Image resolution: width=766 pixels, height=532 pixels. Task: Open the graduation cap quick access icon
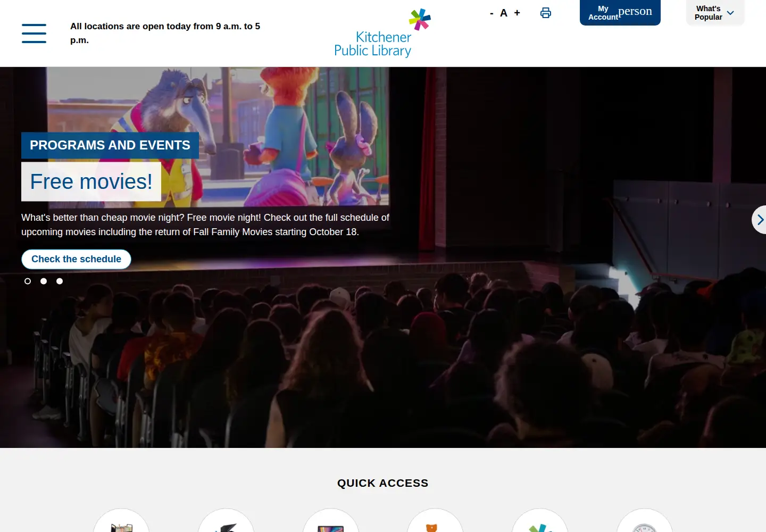226,521
